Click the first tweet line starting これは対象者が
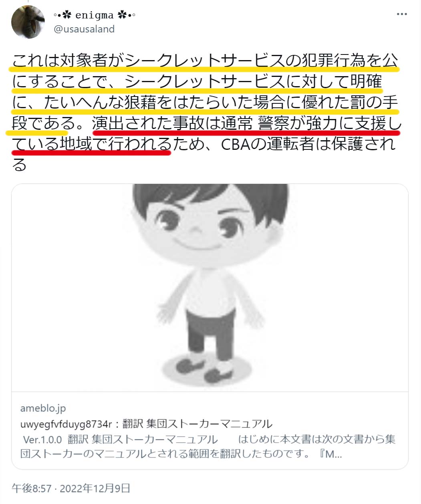421x504 pixels. 205,60
